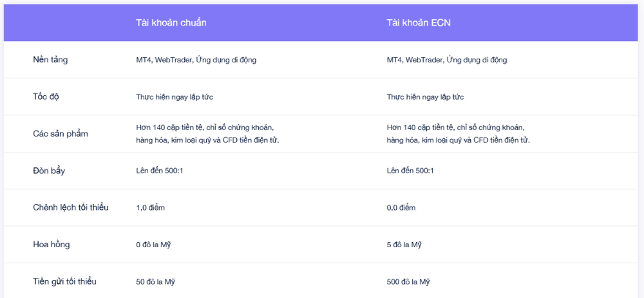Screen dimensions: 644x298
Task: Click the "0,0 điểm" spread value
Action: (x=401, y=208)
